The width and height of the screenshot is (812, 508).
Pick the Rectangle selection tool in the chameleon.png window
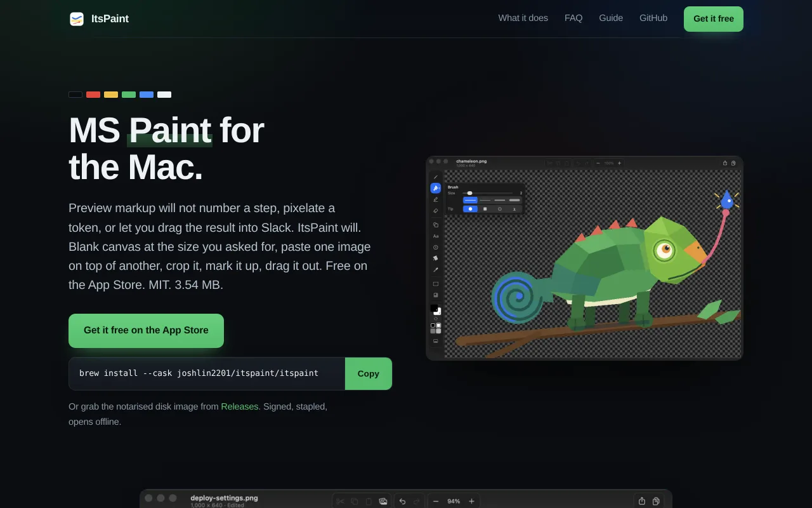coord(436,284)
